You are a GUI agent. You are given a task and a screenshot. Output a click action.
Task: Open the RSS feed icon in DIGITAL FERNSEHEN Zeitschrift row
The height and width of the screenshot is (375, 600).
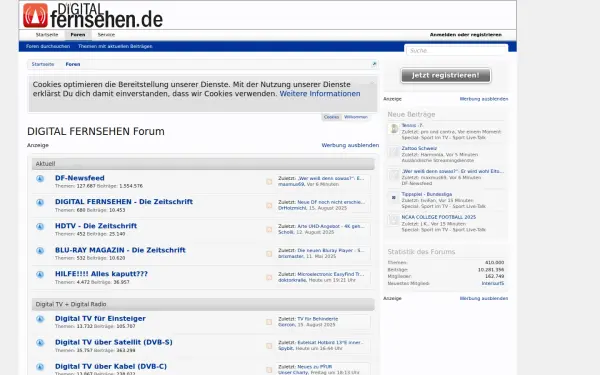click(269, 205)
